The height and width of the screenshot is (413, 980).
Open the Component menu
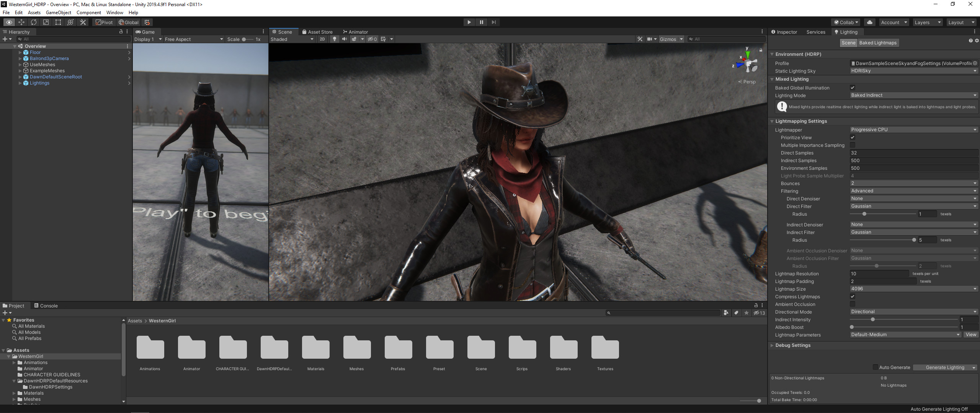[89, 13]
